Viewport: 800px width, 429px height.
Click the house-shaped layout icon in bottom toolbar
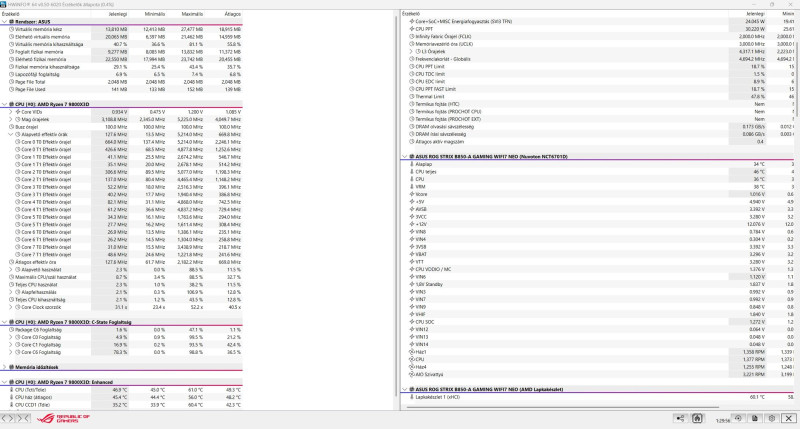click(x=697, y=419)
